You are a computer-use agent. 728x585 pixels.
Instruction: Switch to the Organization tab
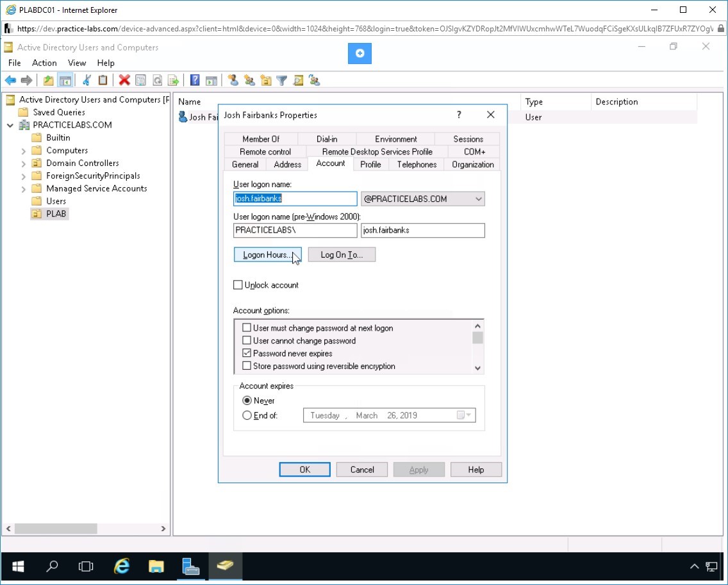[473, 165]
